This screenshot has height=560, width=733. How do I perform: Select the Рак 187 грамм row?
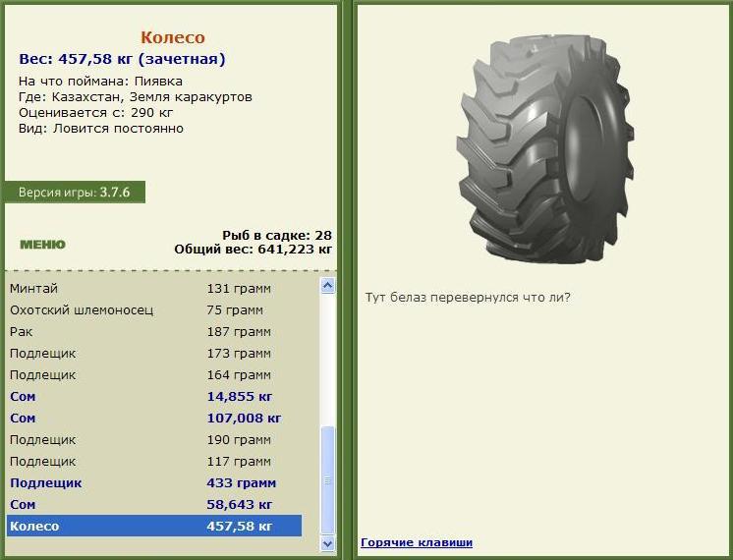(x=154, y=331)
